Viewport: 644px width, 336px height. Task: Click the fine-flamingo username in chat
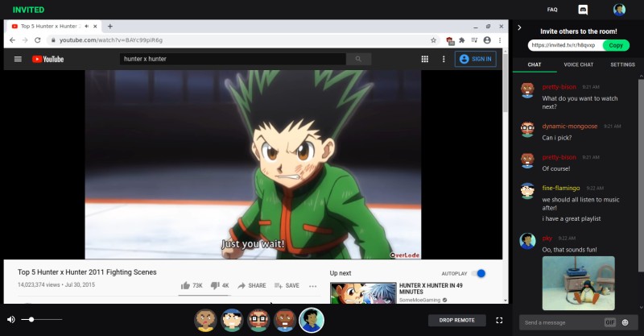coord(561,188)
